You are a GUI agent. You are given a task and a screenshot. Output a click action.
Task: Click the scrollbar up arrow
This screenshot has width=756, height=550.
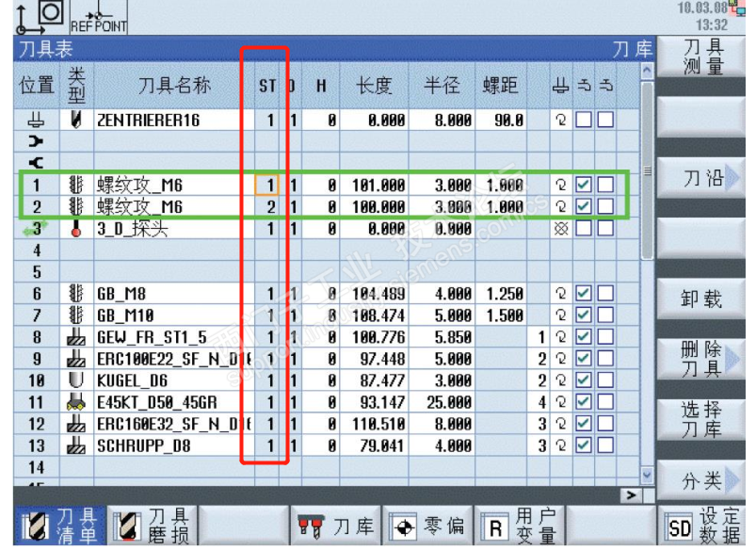(647, 71)
